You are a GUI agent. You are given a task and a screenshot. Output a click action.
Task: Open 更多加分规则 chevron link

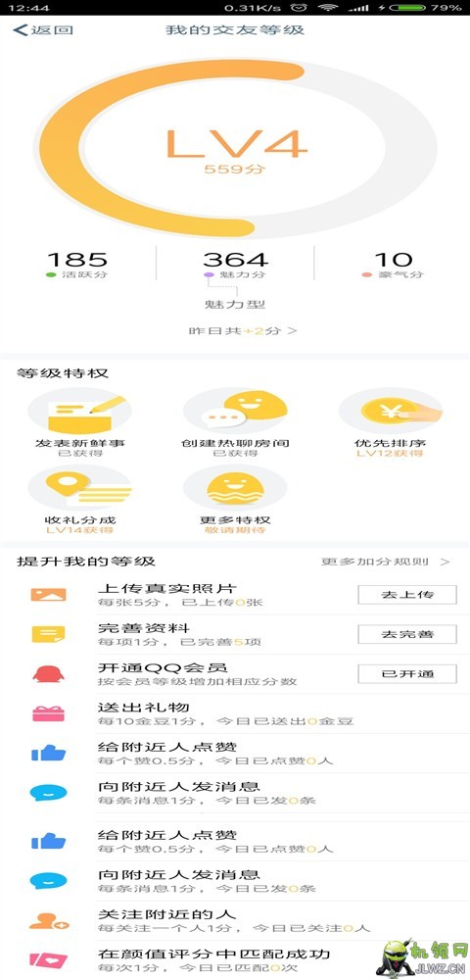[x=385, y=562]
